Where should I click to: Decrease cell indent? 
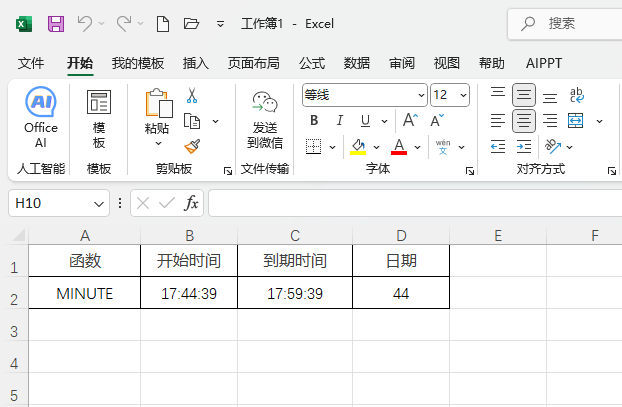498,147
